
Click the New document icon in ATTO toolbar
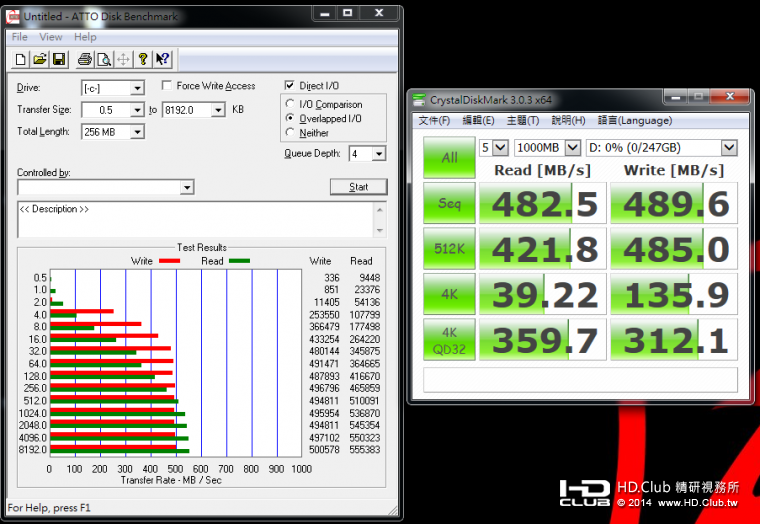[20, 60]
